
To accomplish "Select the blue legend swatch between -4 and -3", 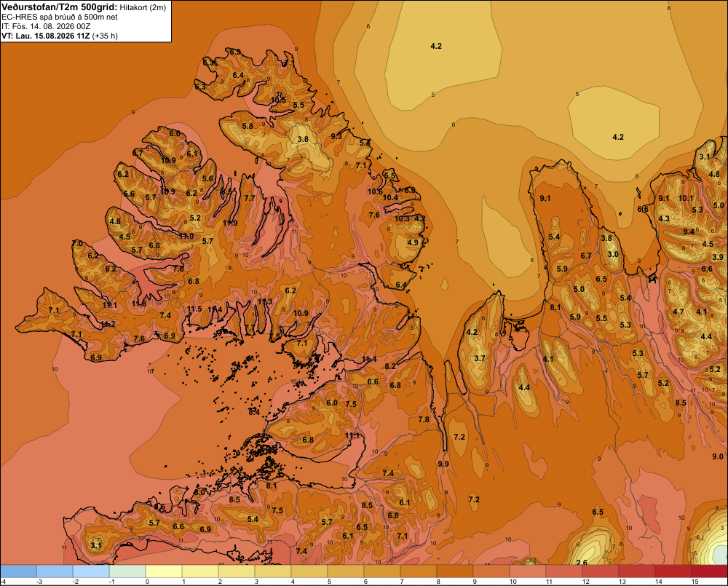I will pos(19,571).
